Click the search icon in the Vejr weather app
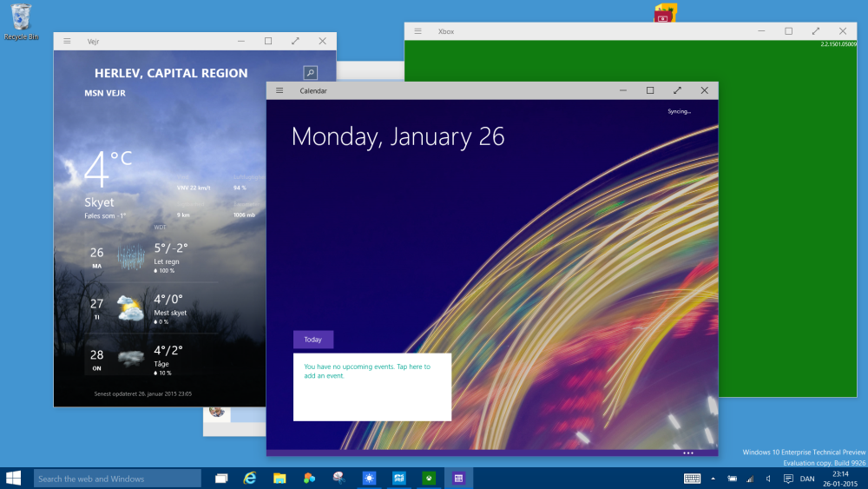The width and height of the screenshot is (868, 489). 310,73
